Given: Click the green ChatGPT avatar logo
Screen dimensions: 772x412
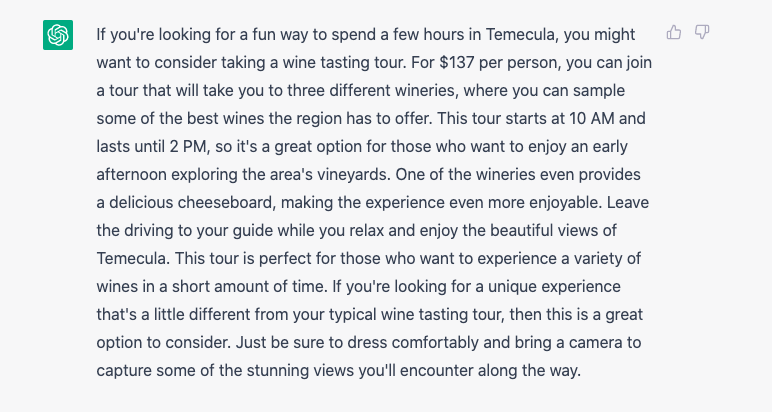Looking at the screenshot, I should (58, 35).
